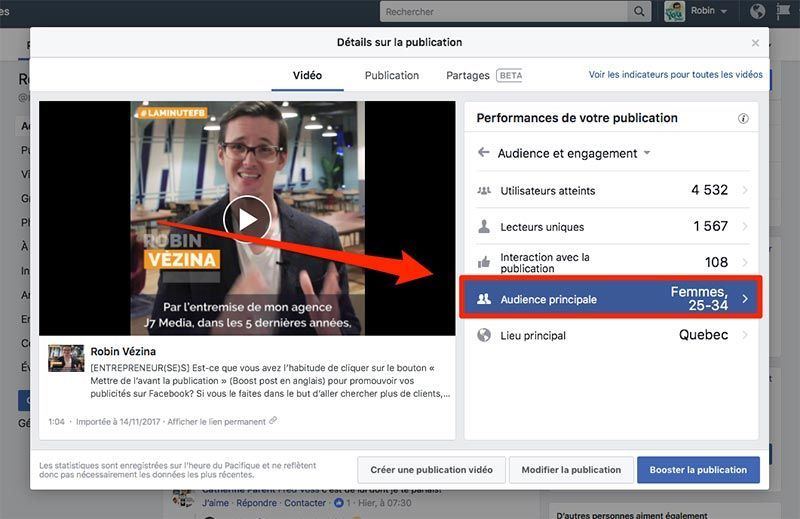This screenshot has height=519, width=800.
Task: Switch to the Partages tab
Action: (x=468, y=75)
